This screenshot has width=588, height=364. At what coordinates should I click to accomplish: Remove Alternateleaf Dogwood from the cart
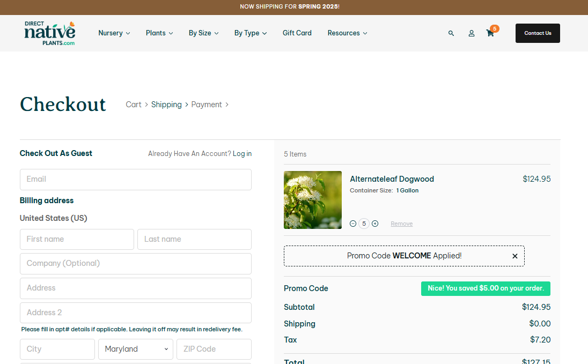[x=401, y=224]
